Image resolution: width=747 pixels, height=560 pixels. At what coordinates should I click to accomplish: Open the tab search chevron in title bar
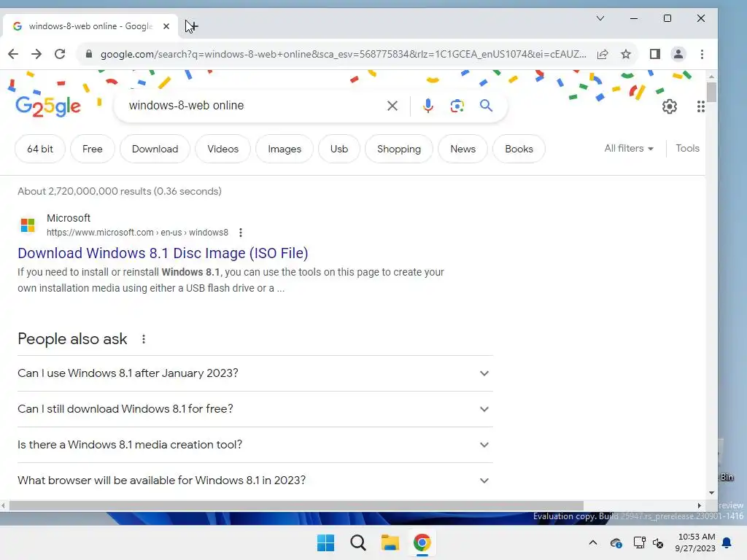600,18
